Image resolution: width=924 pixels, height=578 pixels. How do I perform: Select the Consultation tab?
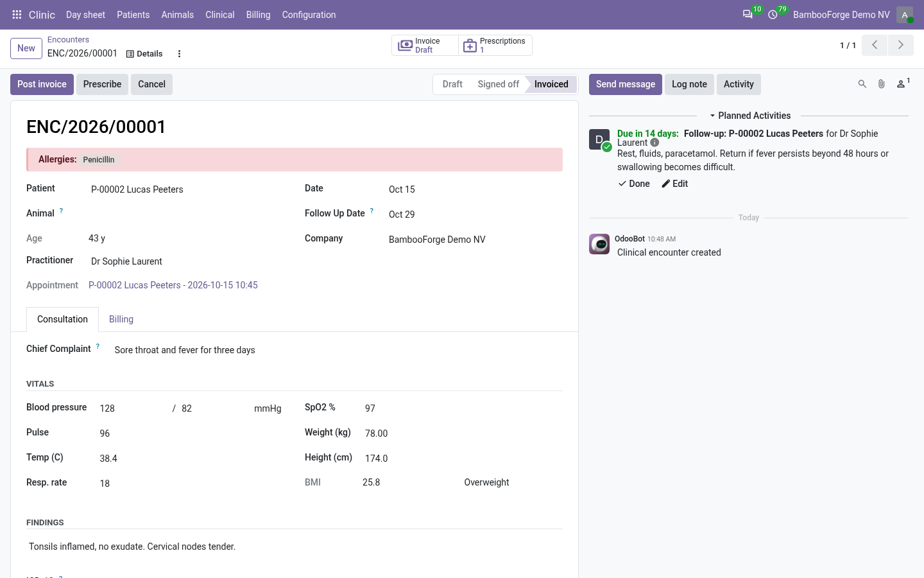pos(62,319)
